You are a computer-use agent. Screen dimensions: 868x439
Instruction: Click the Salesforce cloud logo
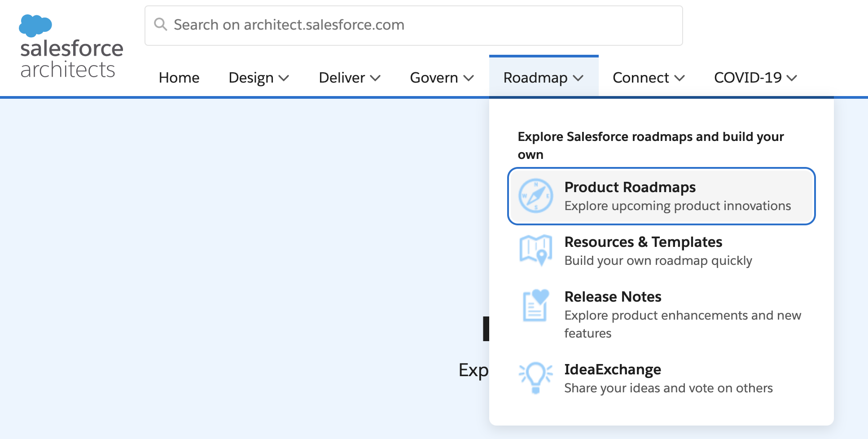point(35,26)
